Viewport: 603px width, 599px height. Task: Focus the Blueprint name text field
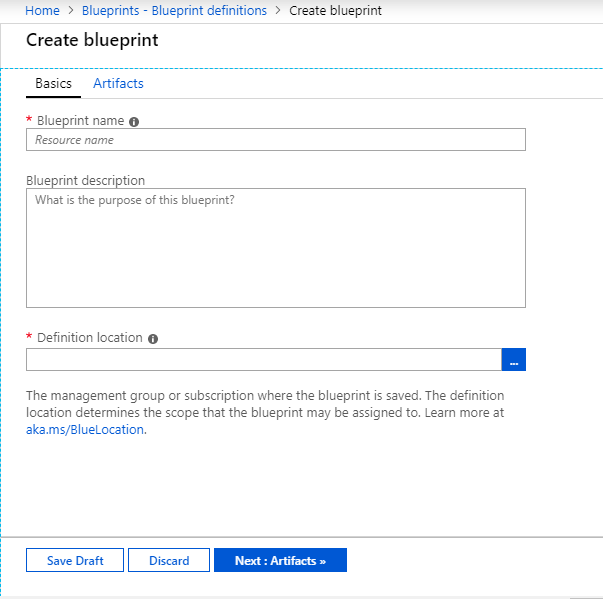[x=275, y=140]
